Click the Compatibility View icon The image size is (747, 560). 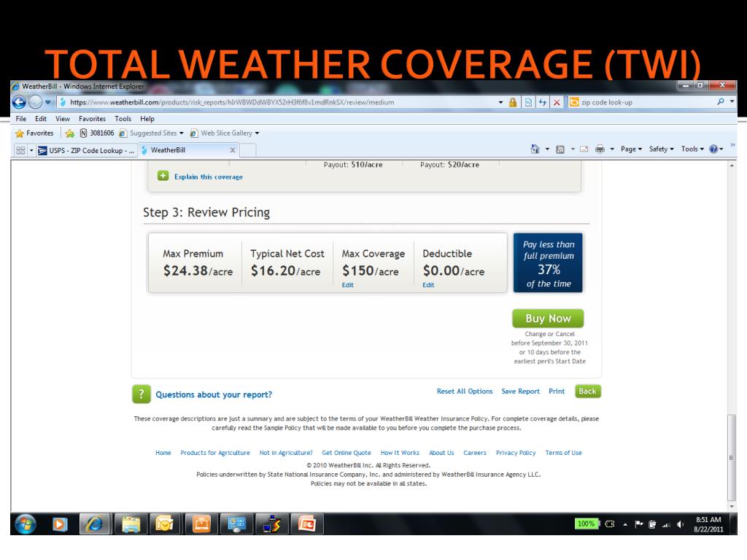pos(528,102)
